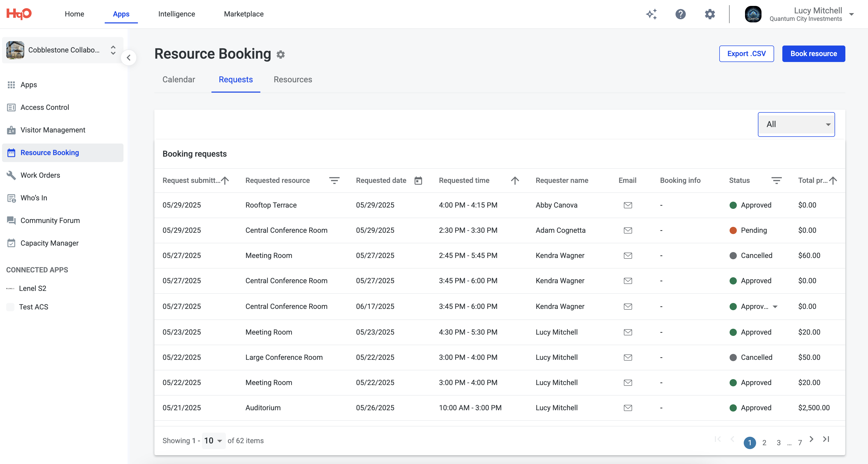Collapse the sidebar with chevron button
The width and height of the screenshot is (868, 464).
click(129, 58)
